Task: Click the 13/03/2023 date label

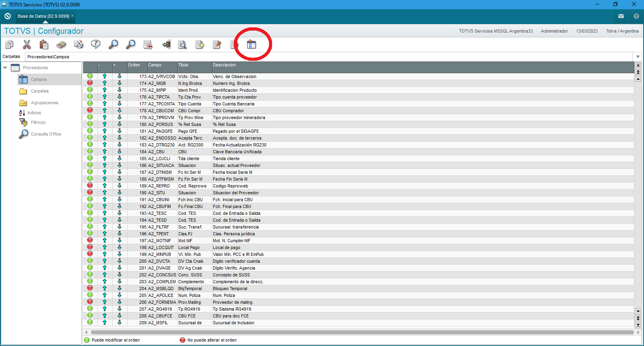Action: click(x=587, y=31)
